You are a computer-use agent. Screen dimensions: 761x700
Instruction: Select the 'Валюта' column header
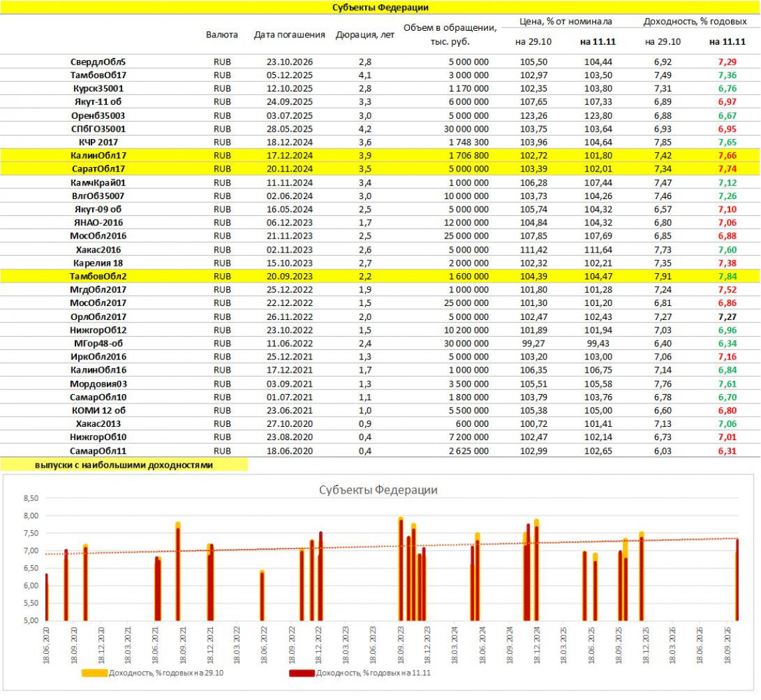pyautogui.click(x=222, y=35)
